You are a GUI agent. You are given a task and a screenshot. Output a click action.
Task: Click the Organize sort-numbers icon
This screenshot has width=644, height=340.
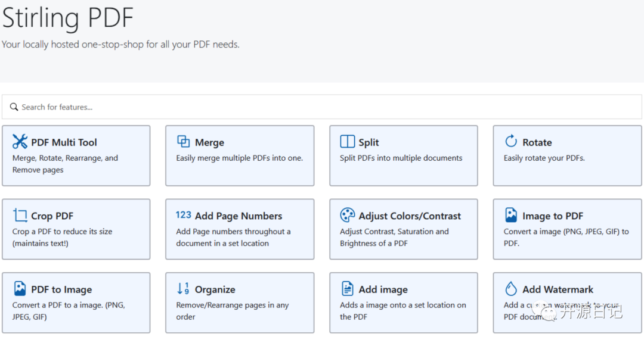183,288
